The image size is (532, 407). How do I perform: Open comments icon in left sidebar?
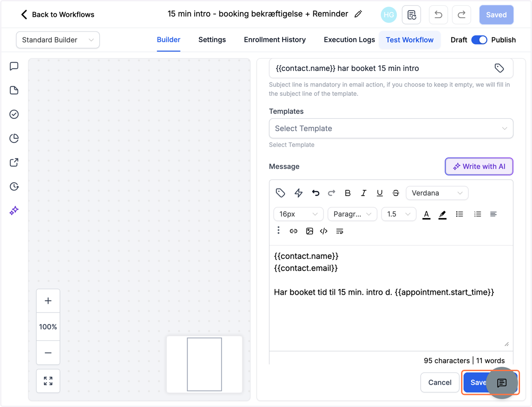(14, 66)
